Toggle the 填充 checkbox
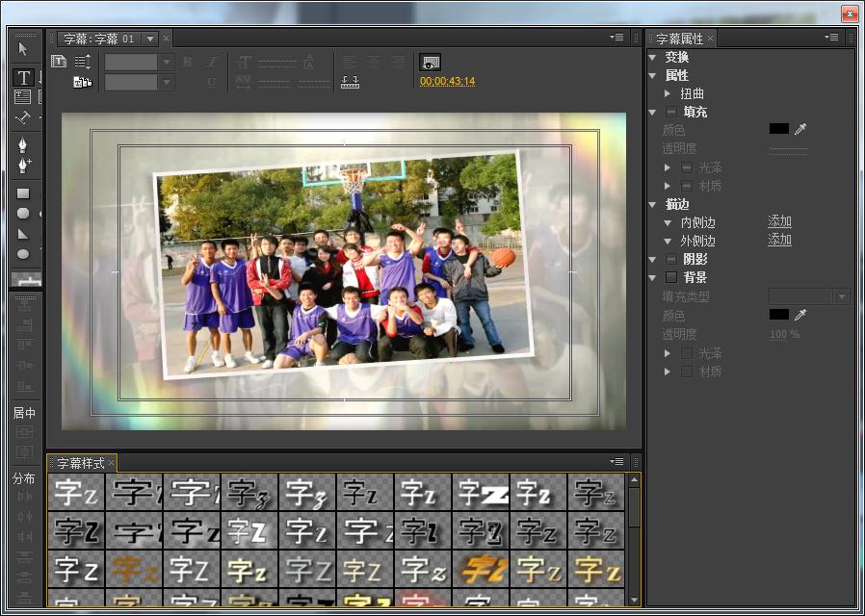This screenshot has width=865, height=616. (x=671, y=113)
